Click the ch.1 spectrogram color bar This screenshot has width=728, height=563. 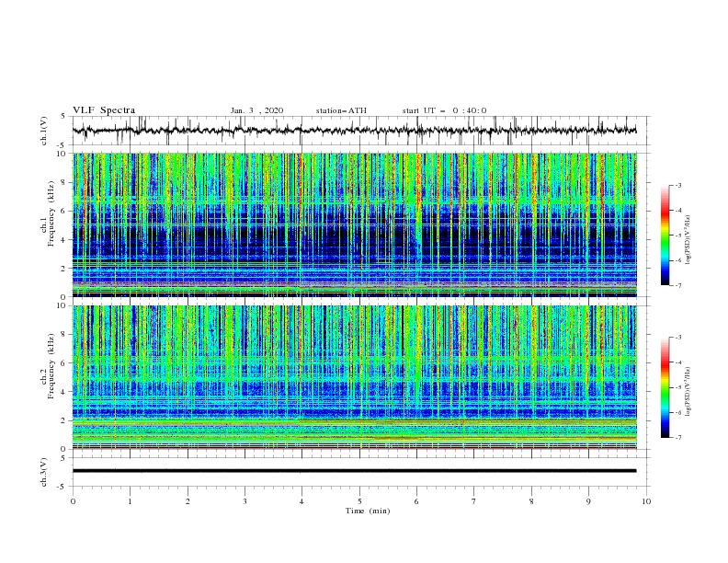[665, 236]
